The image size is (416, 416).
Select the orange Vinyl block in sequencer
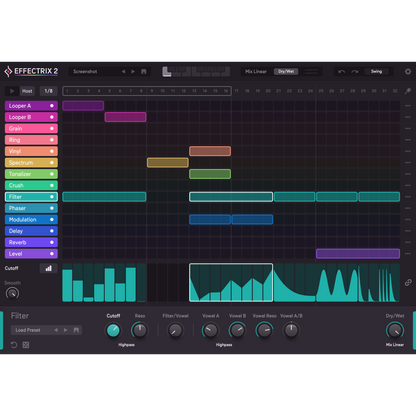(210, 151)
